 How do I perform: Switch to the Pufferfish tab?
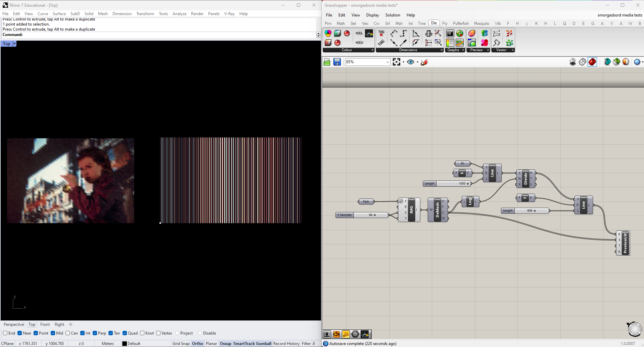pyautogui.click(x=460, y=24)
